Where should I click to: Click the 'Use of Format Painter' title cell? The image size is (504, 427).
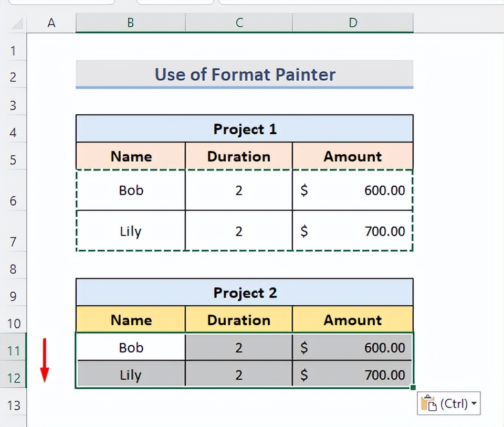click(x=245, y=74)
